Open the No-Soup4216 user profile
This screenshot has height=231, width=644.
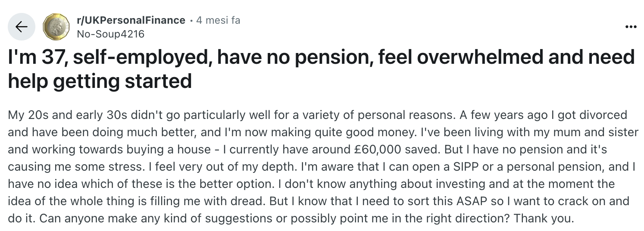pyautogui.click(x=110, y=34)
